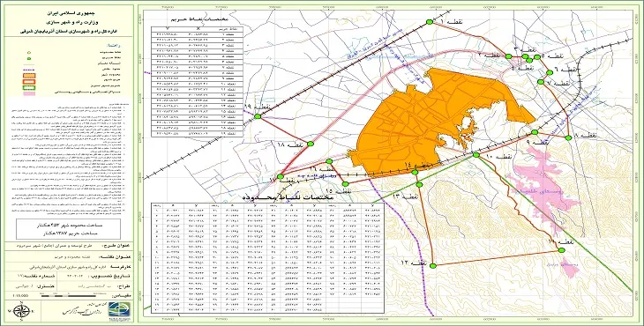Click the green marker for نقطه ۱۹

point(258,117)
